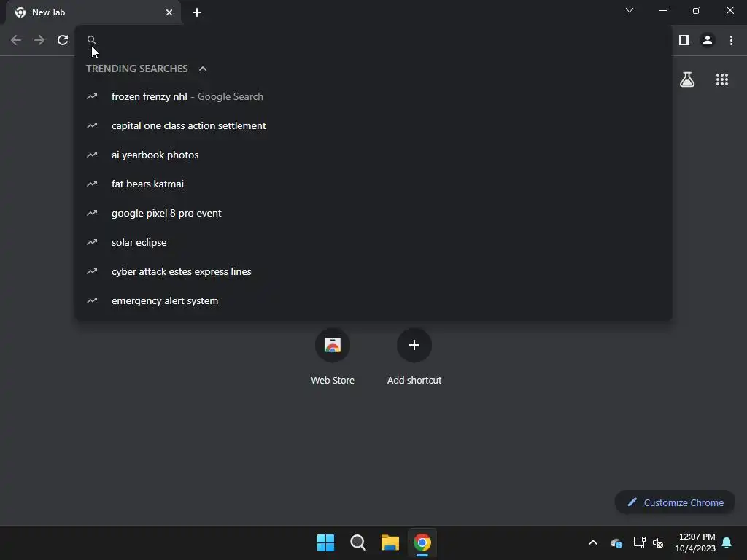Open File Explorer from taskbar

(390, 542)
